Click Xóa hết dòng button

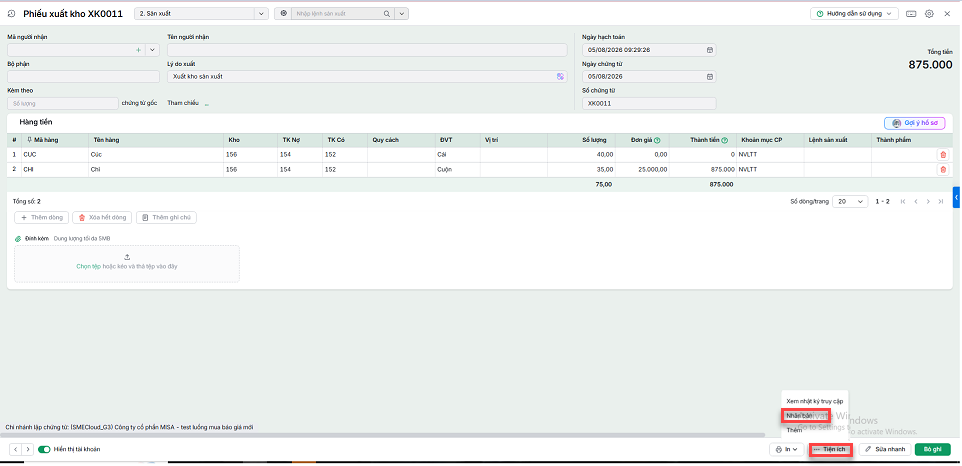[x=101, y=218]
